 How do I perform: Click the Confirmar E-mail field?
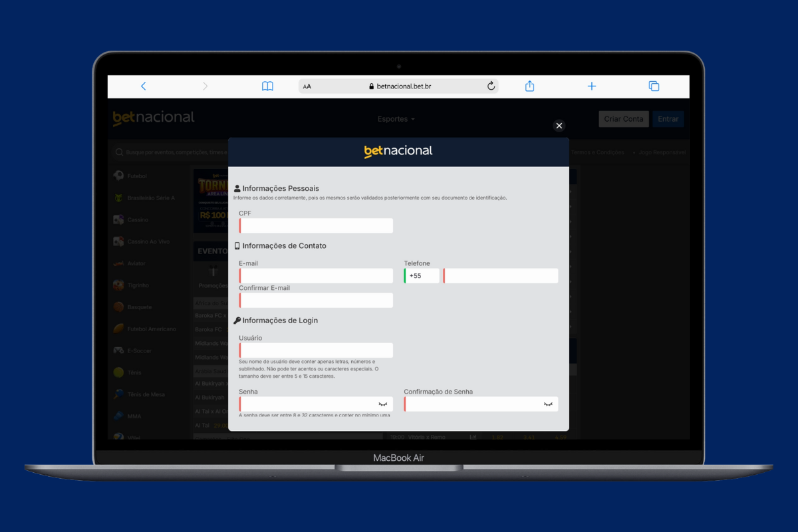316,301
